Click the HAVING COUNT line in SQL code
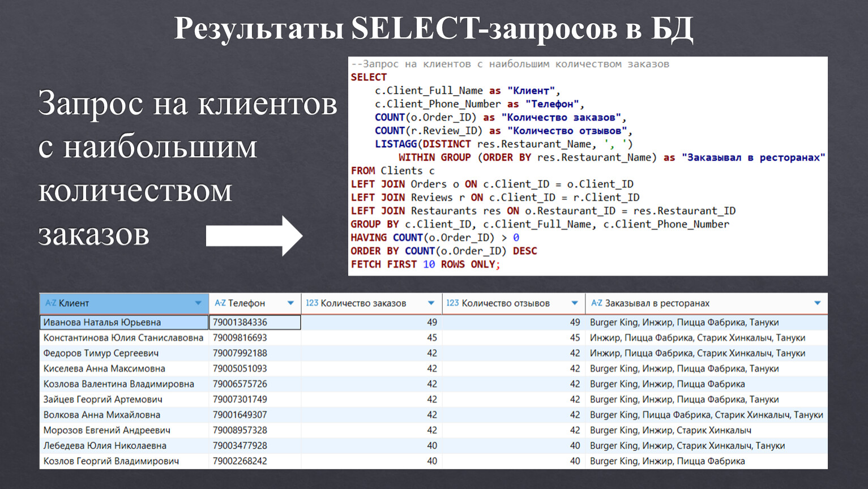868x489 pixels. click(434, 238)
